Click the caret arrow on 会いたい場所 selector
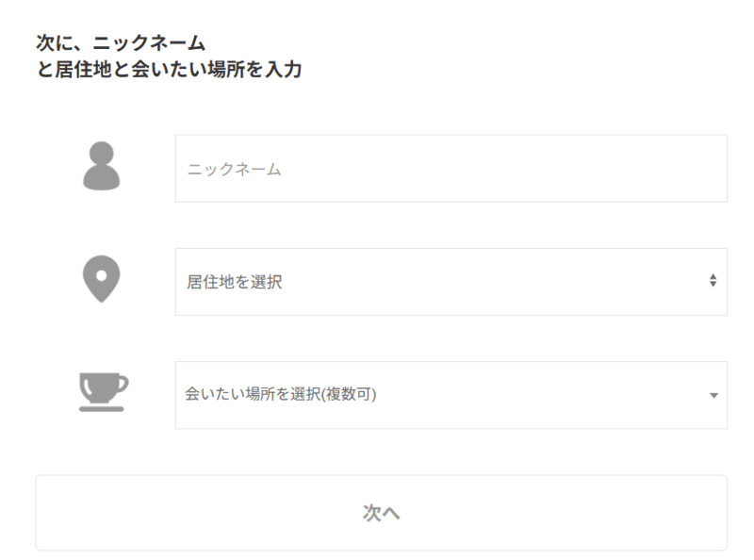 (713, 395)
